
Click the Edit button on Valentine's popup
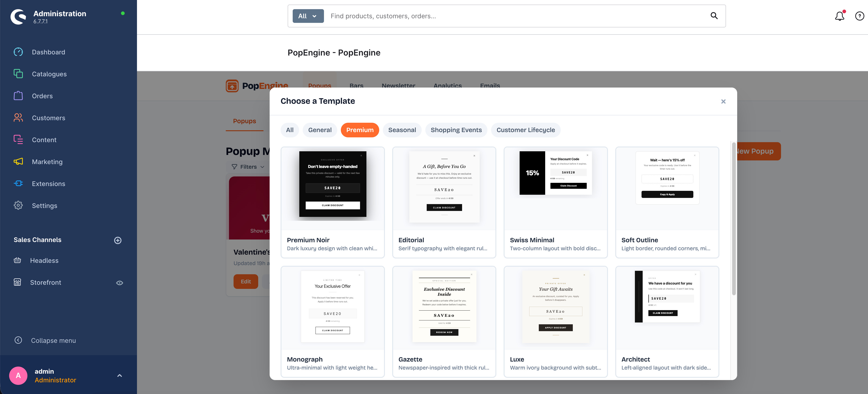pos(246,281)
